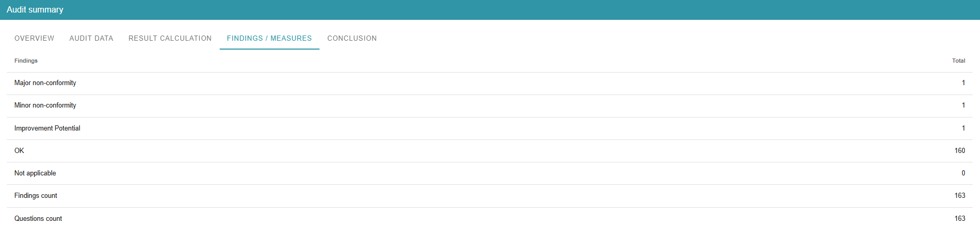Click the Questions count total value
The width and height of the screenshot is (980, 236).
(960, 218)
